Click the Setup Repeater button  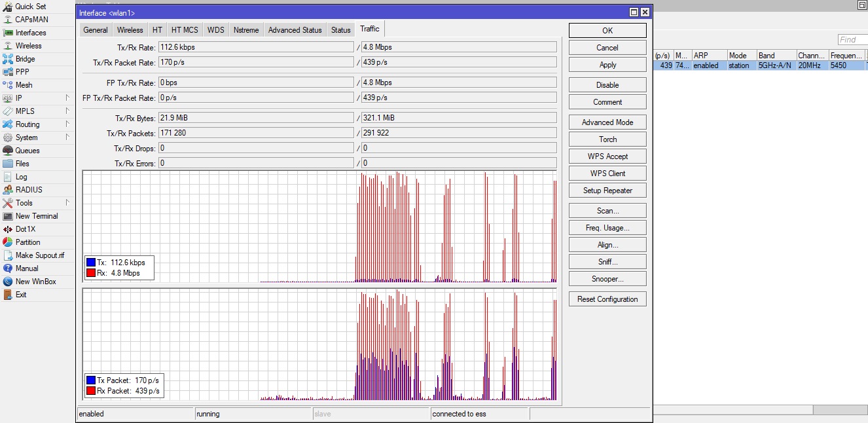click(x=607, y=190)
